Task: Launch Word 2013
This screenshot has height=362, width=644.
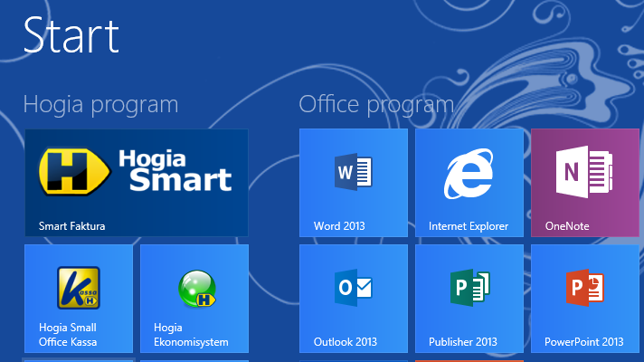Action: tap(354, 183)
